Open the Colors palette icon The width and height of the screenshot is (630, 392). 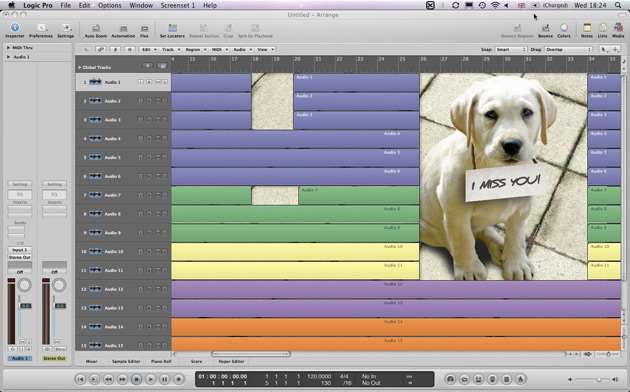564,28
